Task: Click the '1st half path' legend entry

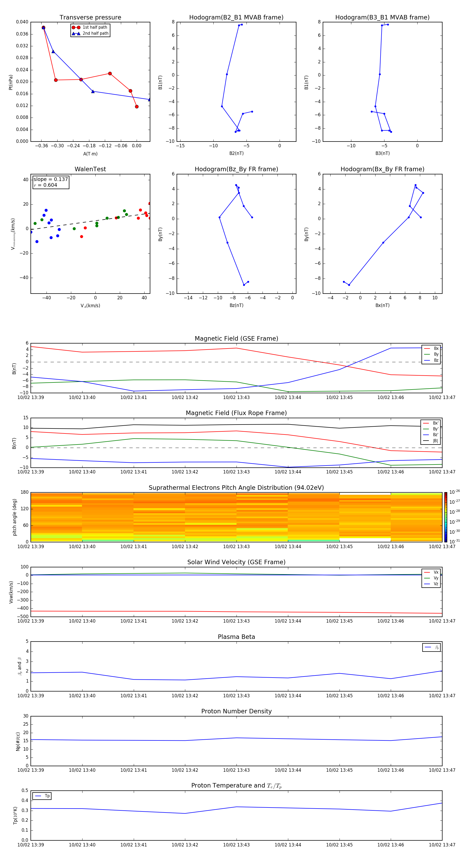Action: tap(90, 27)
